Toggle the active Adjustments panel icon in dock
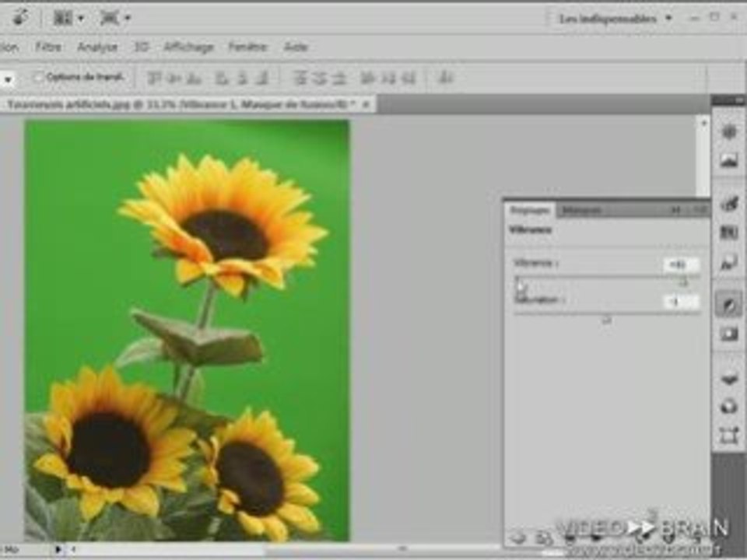The width and height of the screenshot is (747, 560). pyautogui.click(x=729, y=305)
